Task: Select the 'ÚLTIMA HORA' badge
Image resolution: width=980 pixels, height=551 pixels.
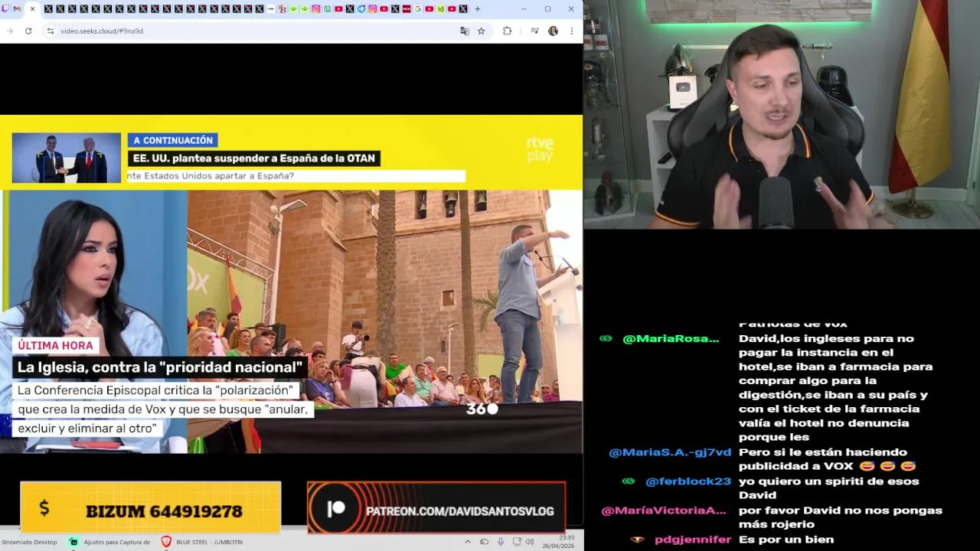Action: [x=55, y=345]
